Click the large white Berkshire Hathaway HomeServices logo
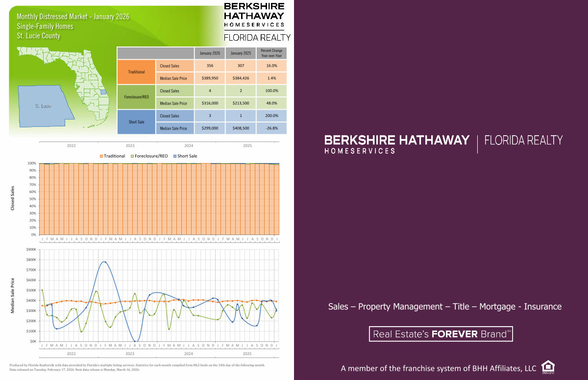This screenshot has height=380, width=588. pos(396,144)
